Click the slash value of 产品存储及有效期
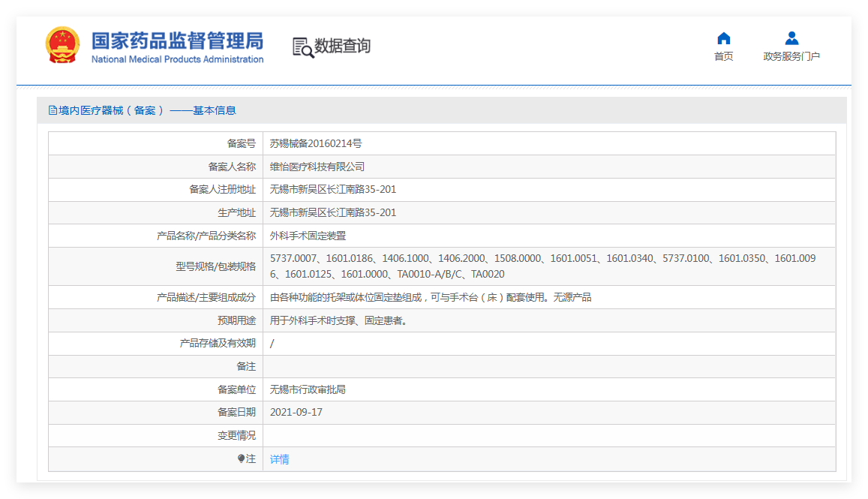This screenshot has width=868, height=499. tap(272, 344)
